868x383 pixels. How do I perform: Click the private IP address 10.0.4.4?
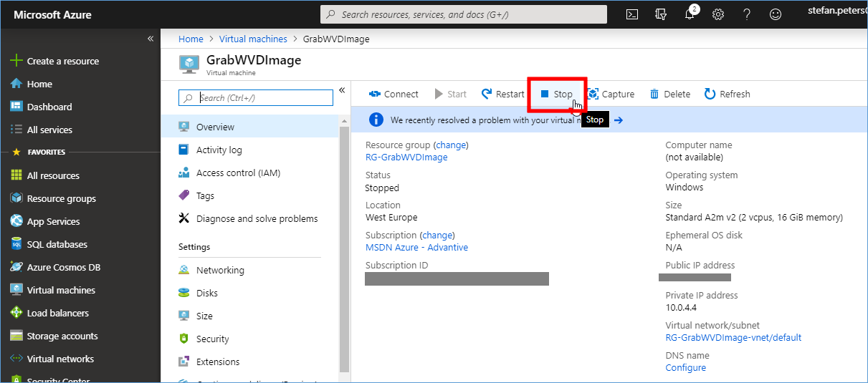coord(681,308)
